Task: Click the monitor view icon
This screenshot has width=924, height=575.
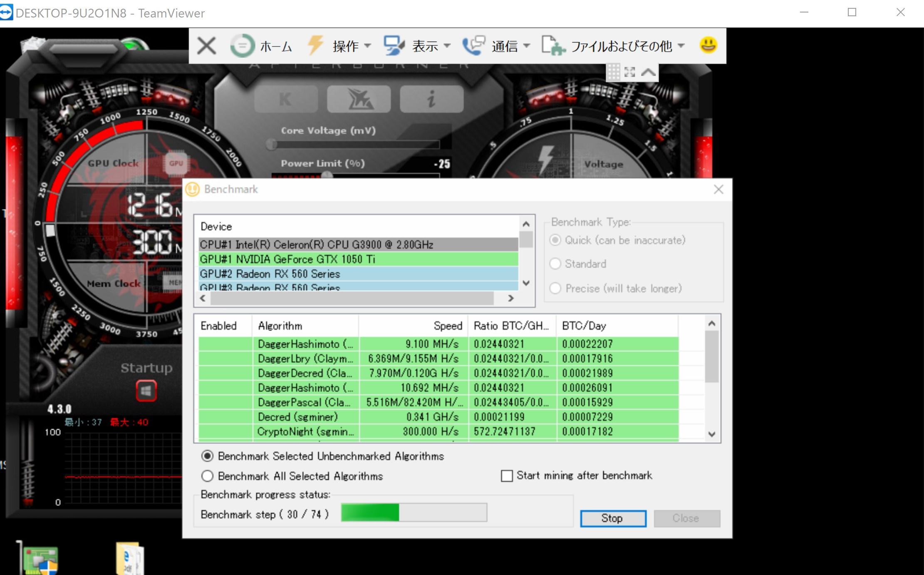Action: point(394,45)
